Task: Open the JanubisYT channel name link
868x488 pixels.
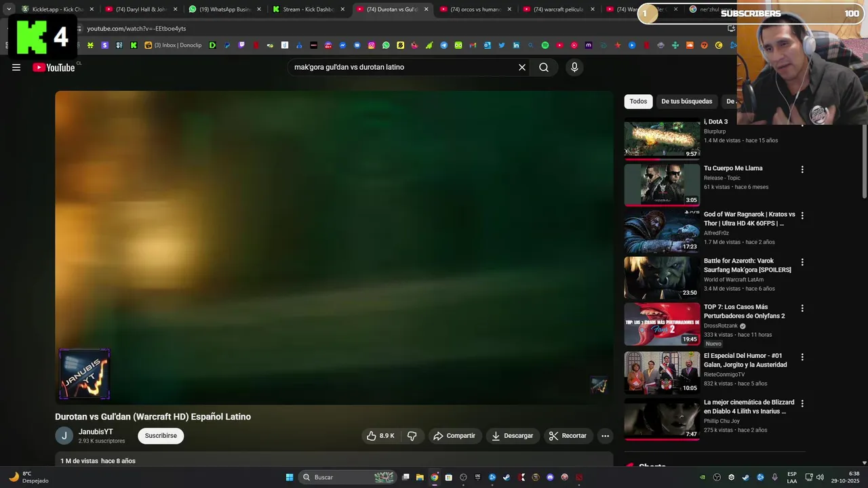Action: tap(96, 432)
